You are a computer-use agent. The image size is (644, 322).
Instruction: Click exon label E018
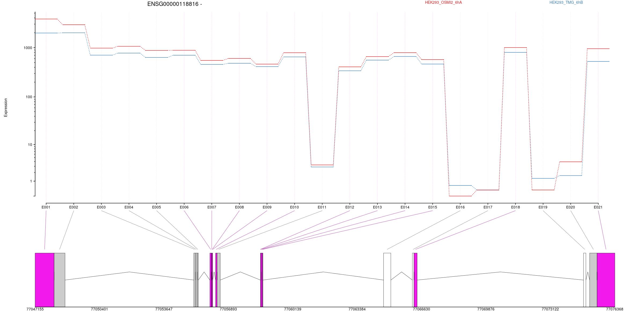515,207
